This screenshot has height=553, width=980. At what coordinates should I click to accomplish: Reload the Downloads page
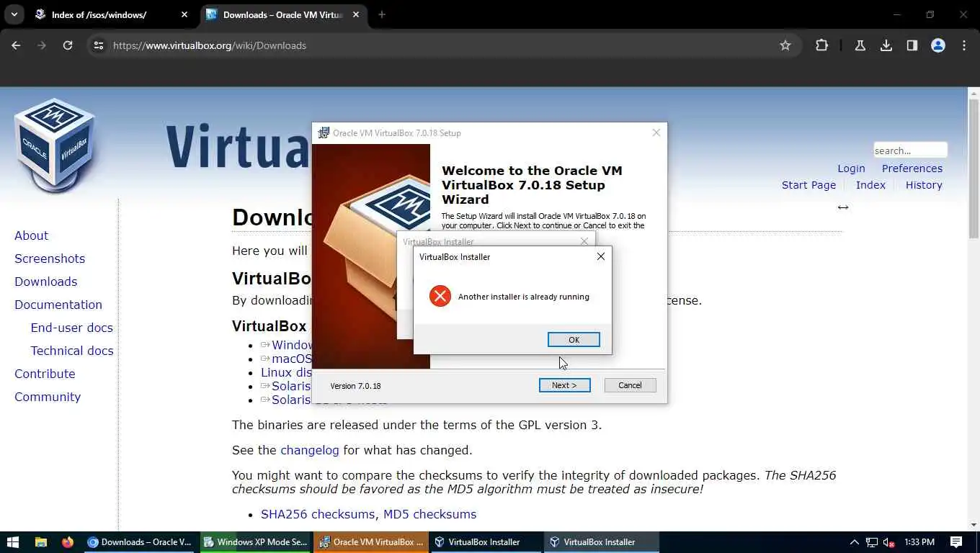tap(68, 45)
